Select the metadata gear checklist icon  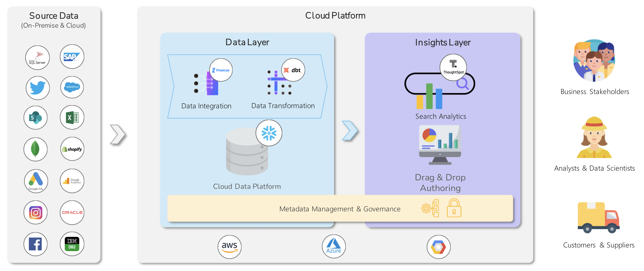(430, 208)
